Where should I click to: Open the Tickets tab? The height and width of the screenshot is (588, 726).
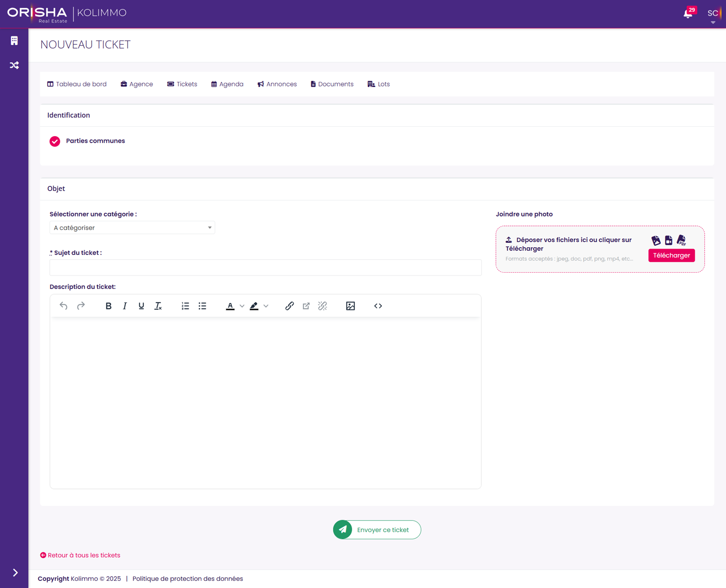coord(182,84)
